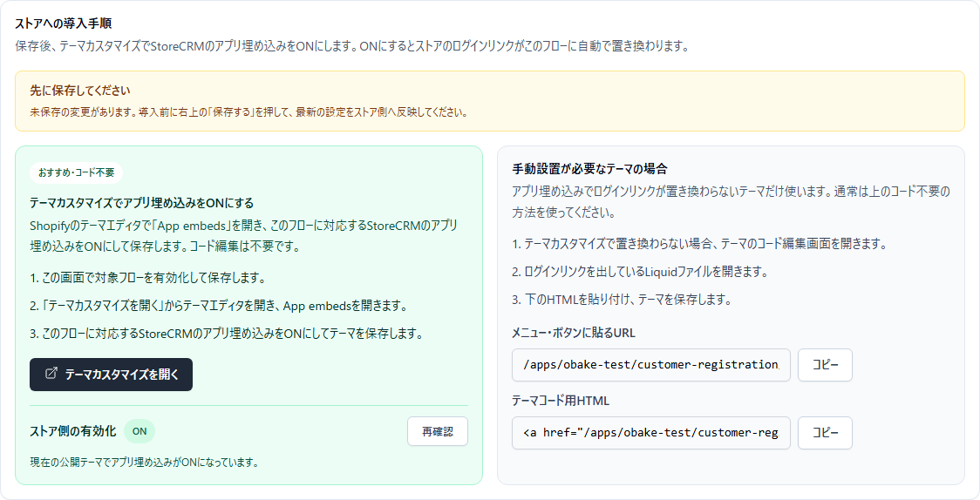Click step 3 下のHTMLを貼り付け、テーマを保存します
The width and height of the screenshot is (980, 500).
[x=622, y=300]
